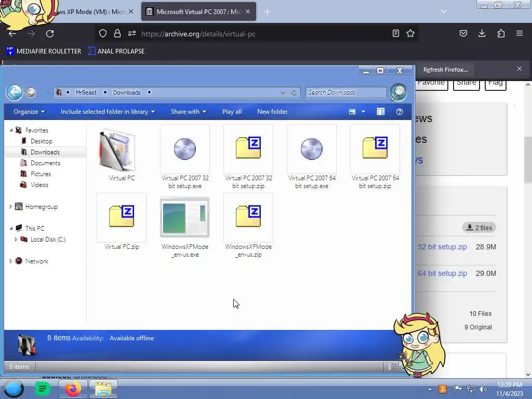The height and width of the screenshot is (399, 532).
Task: Show hidden tray icons arrow
Action: point(430,389)
